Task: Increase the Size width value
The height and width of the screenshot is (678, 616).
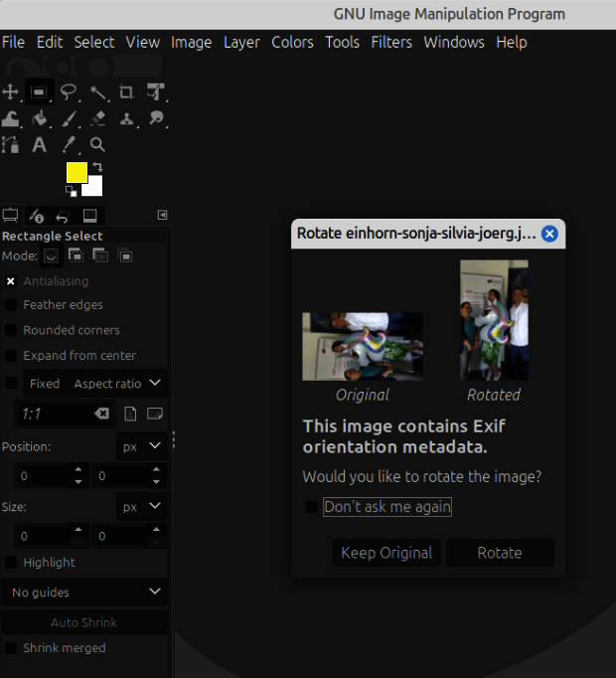Action: pyautogui.click(x=78, y=529)
